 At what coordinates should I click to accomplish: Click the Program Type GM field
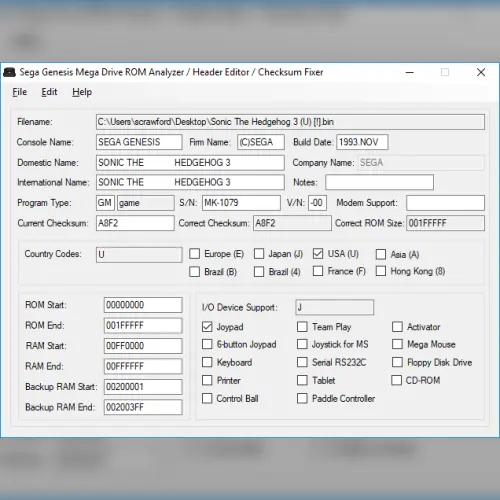point(105,203)
